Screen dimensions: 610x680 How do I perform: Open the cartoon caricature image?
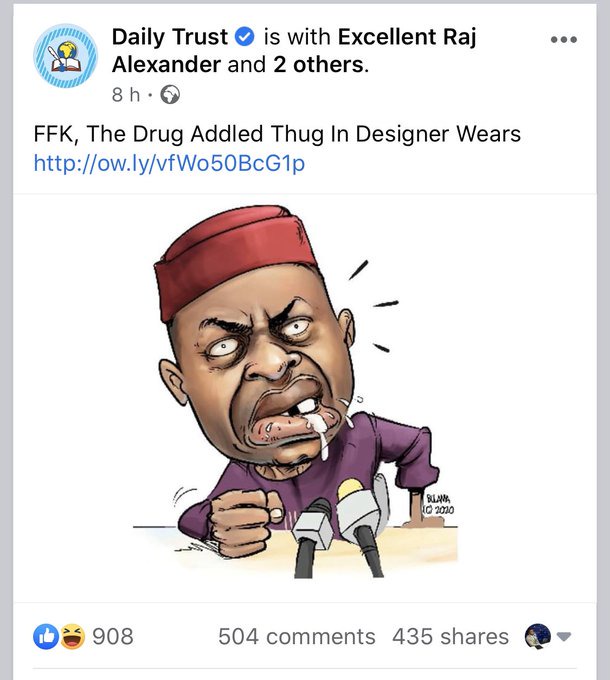point(304,397)
